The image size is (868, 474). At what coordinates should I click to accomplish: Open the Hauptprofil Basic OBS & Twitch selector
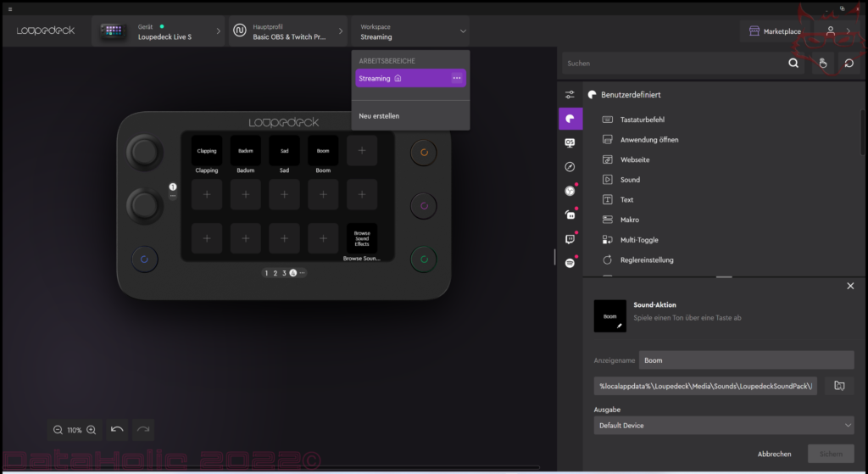point(288,31)
